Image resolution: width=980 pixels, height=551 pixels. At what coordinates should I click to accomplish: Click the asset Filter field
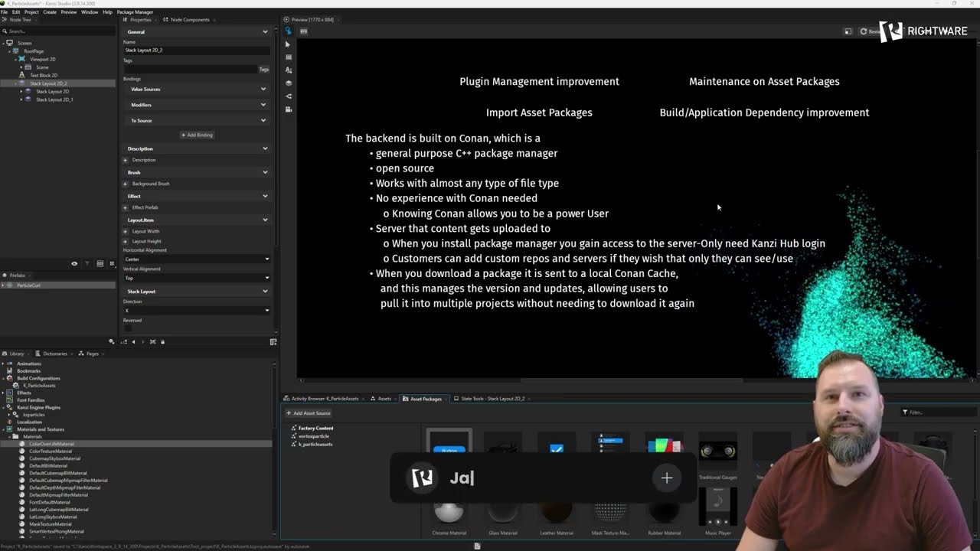point(938,412)
